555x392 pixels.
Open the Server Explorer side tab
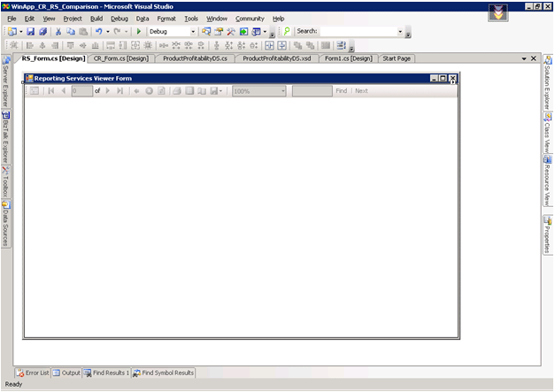click(5, 82)
